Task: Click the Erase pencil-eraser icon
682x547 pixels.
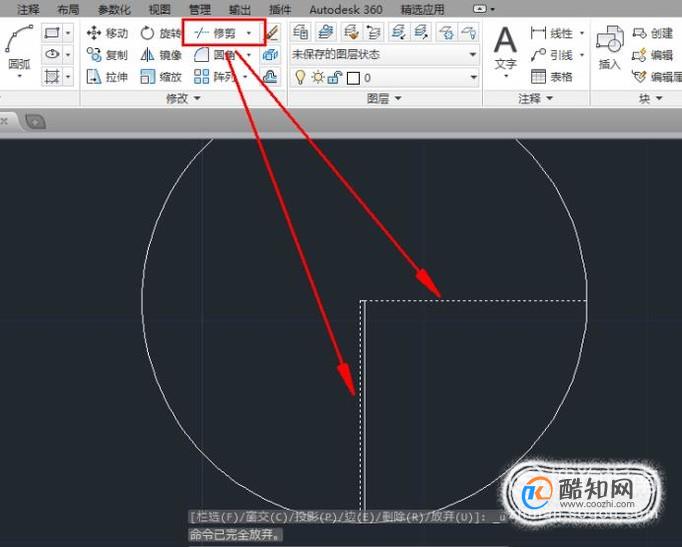Action: pos(271,33)
